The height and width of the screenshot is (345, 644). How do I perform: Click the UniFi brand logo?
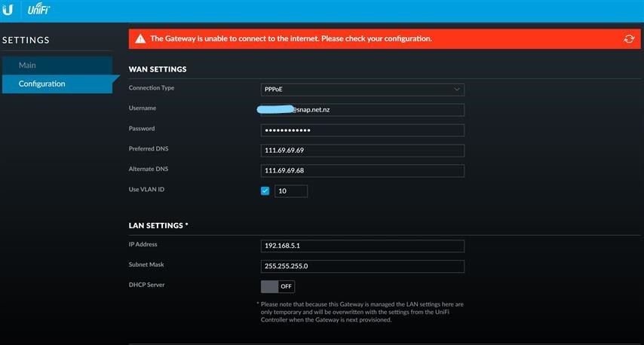click(x=38, y=11)
